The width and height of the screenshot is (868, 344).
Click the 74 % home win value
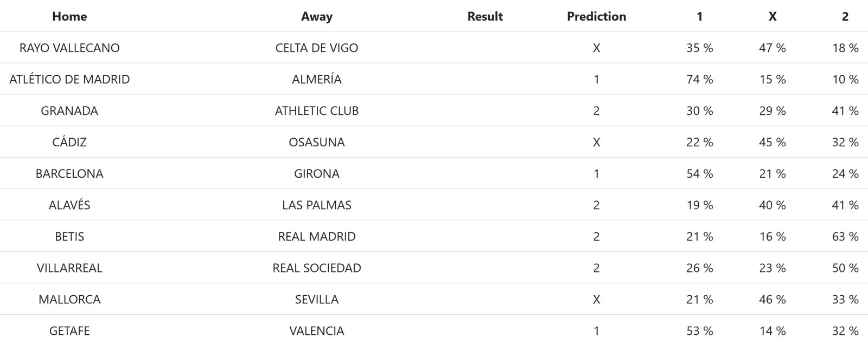click(699, 79)
